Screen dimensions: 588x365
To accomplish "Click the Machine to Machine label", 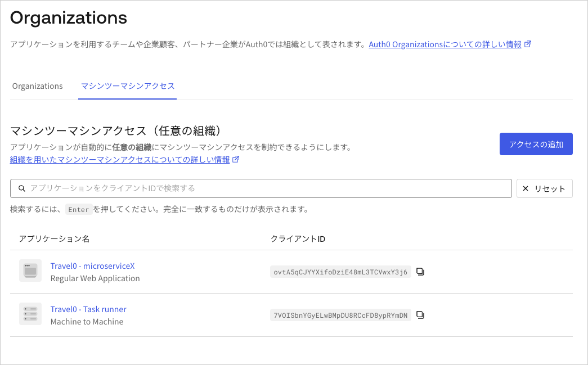I will coord(87,322).
